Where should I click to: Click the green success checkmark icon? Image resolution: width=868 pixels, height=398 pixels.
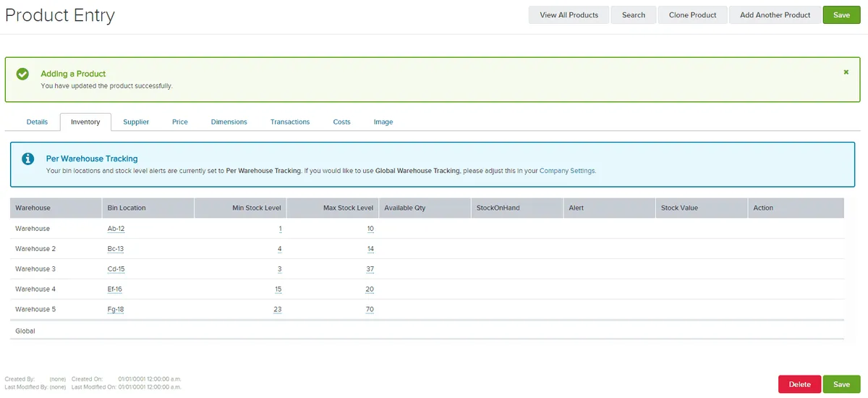(23, 74)
